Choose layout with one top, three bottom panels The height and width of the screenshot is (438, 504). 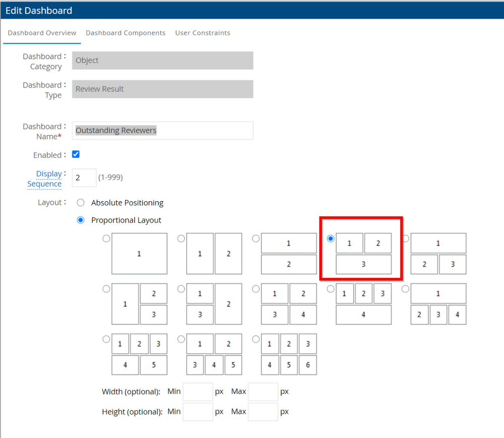(406, 289)
